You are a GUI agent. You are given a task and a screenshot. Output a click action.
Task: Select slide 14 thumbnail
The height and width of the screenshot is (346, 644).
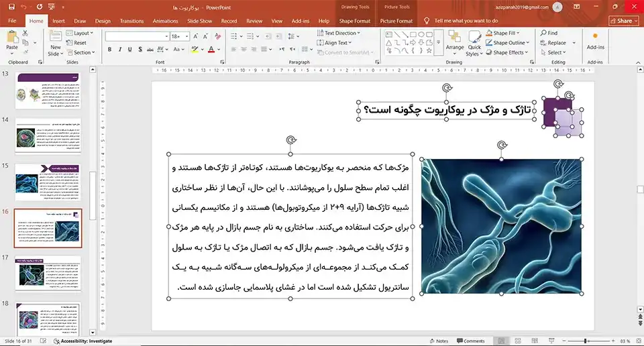[48, 136]
